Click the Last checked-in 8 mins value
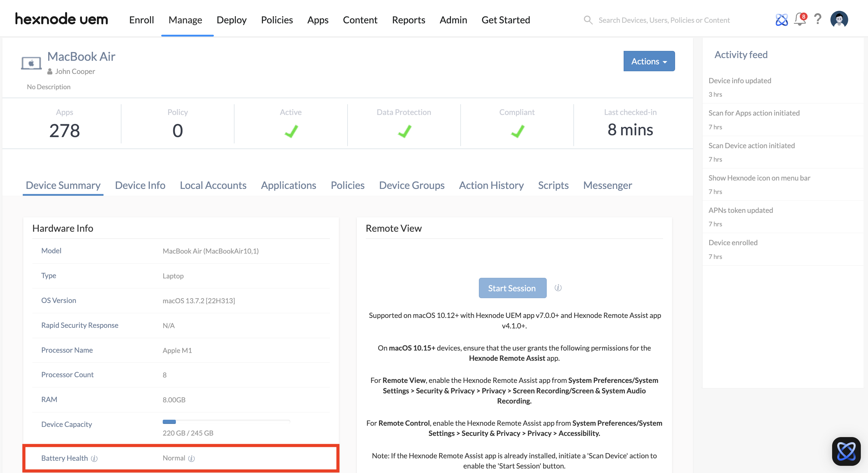 (x=630, y=130)
